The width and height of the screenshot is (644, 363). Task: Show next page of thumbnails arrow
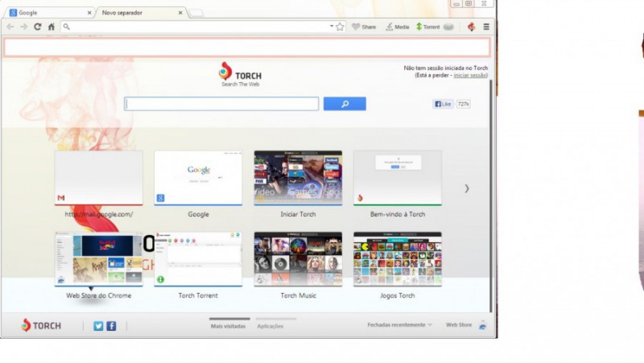(x=466, y=188)
